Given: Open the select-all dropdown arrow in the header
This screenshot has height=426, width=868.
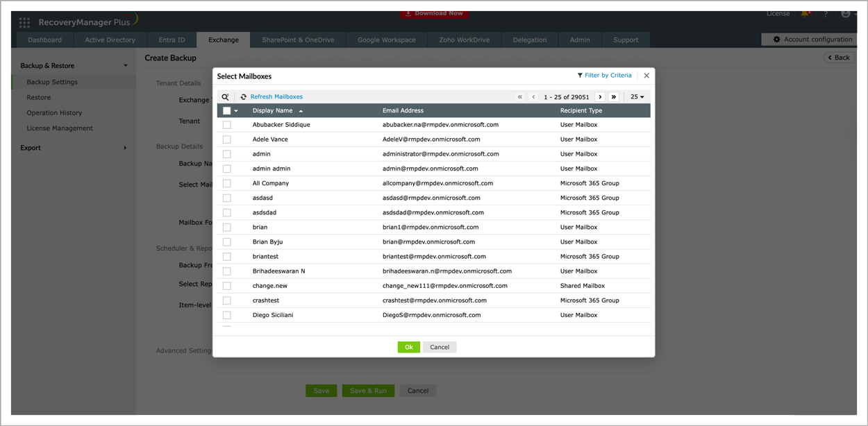Looking at the screenshot, I should (236, 111).
